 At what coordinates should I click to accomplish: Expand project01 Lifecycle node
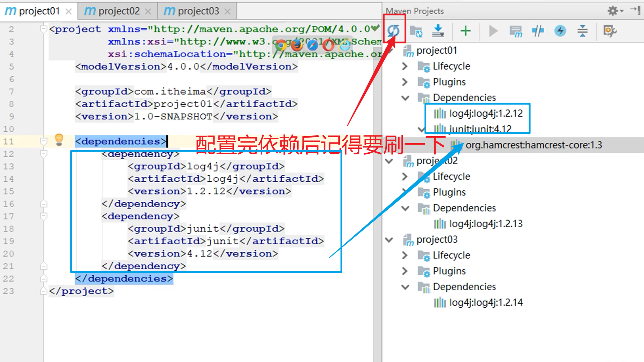coord(405,66)
